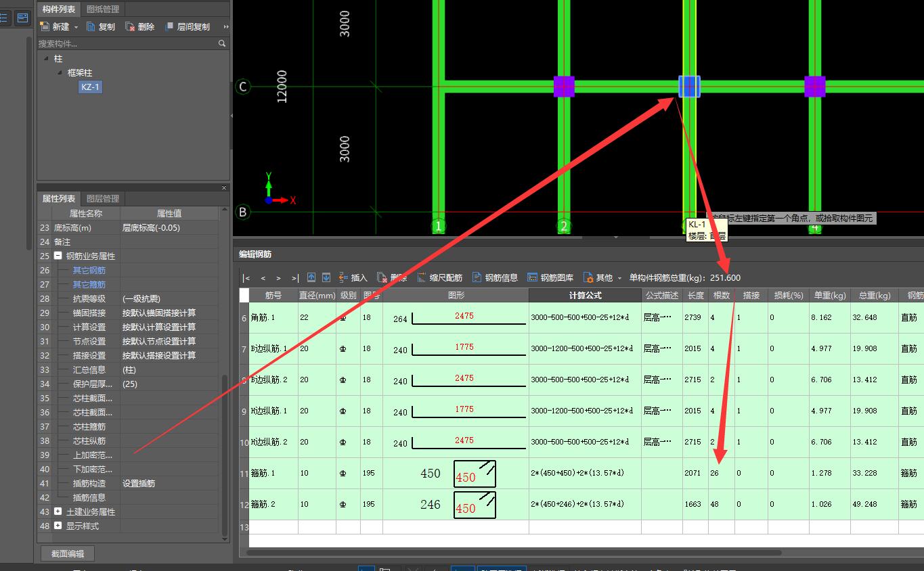The width and height of the screenshot is (924, 571).
Task: Click the 层间复制 floor copy button
Action: pos(187,26)
